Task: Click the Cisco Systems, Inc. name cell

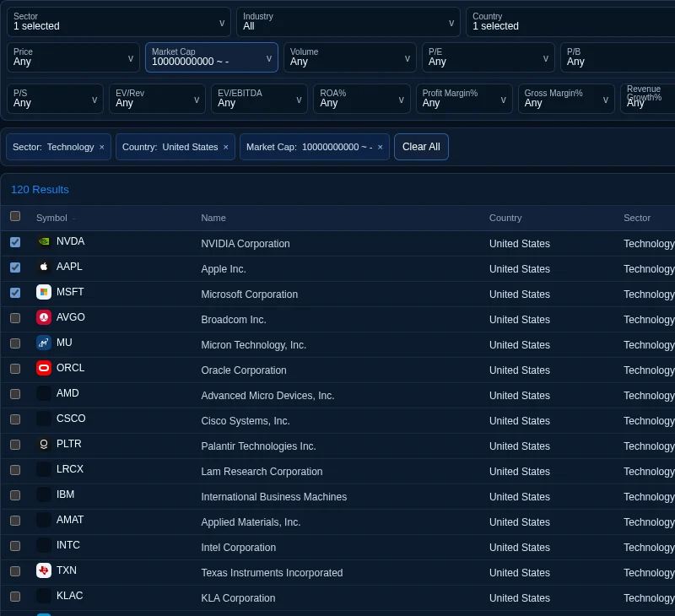Action: coord(246,421)
